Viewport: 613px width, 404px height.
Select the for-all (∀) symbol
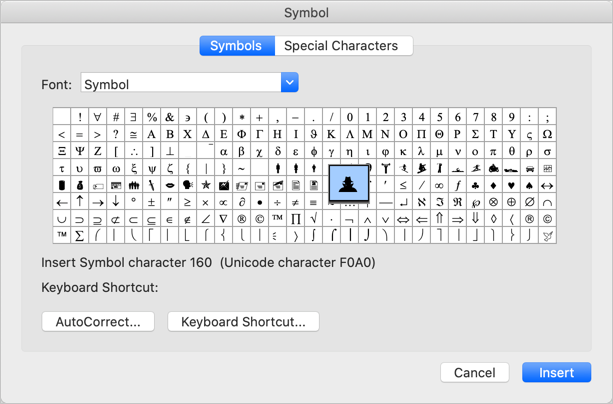click(x=98, y=117)
